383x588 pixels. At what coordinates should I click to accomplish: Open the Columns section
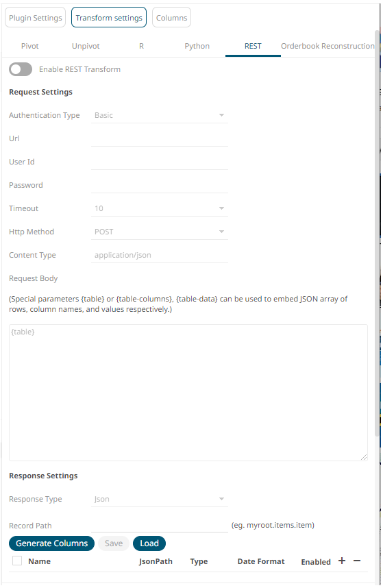point(172,18)
